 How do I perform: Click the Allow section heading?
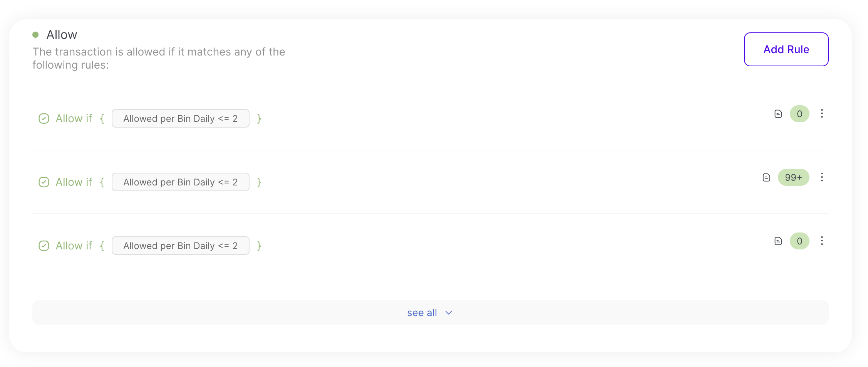point(62,35)
